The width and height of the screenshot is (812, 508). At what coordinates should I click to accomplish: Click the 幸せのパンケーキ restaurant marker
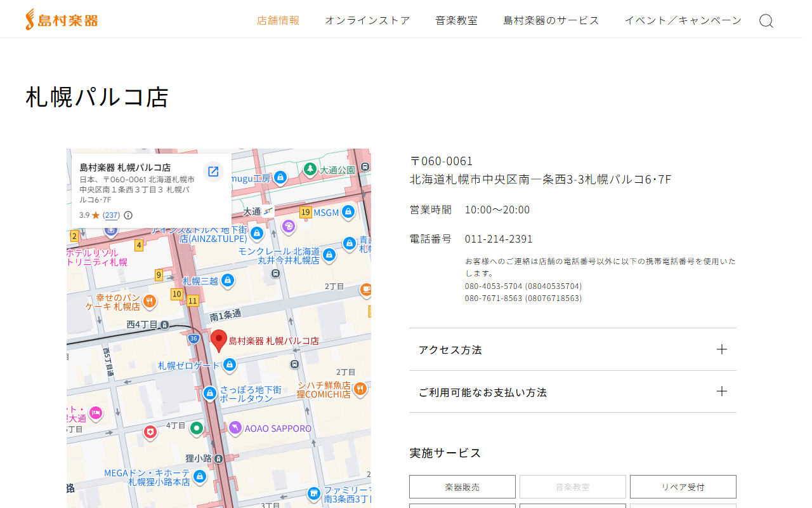(150, 301)
